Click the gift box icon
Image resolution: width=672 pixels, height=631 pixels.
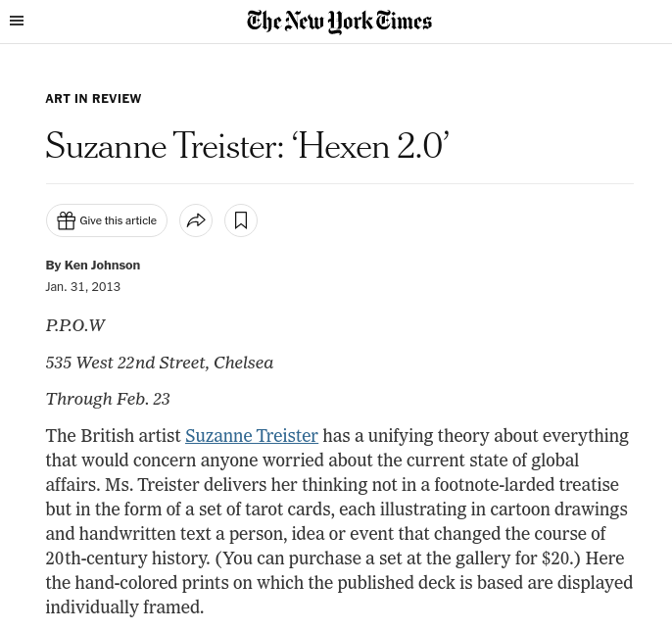66,220
